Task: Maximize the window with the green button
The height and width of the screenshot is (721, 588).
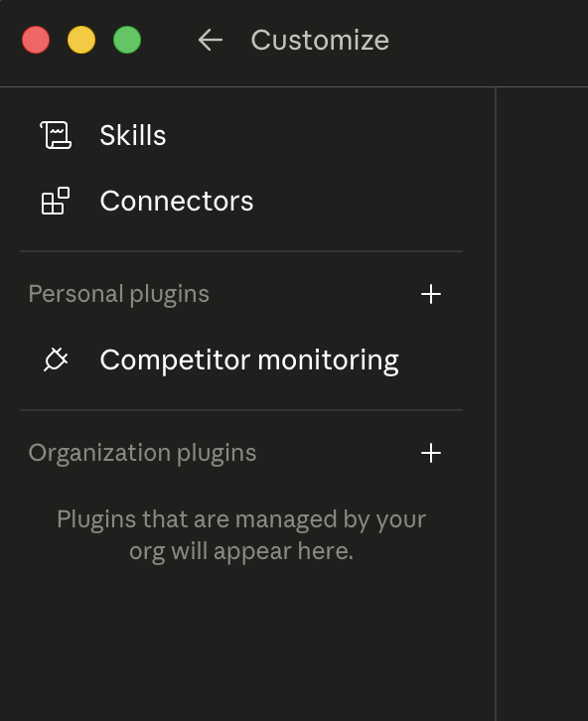Action: click(x=127, y=40)
